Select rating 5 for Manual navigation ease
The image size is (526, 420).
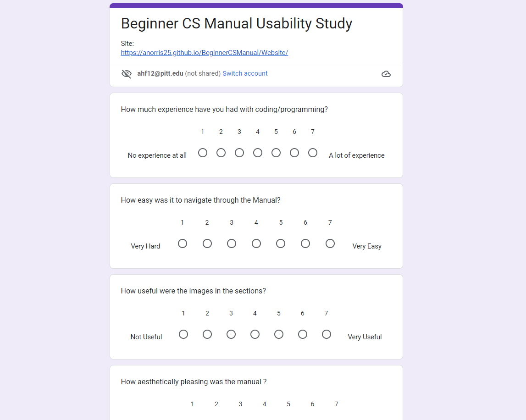tap(281, 243)
